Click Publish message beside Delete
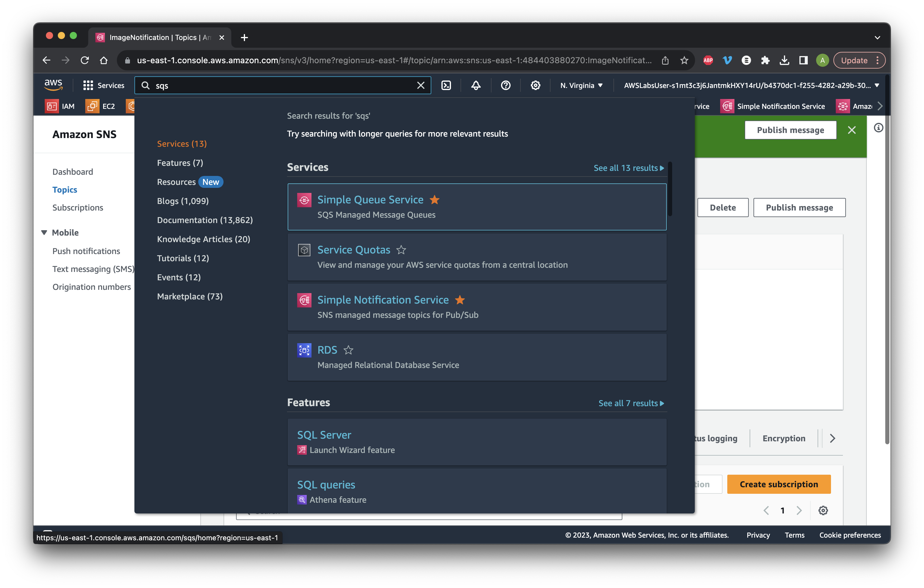 (x=799, y=207)
